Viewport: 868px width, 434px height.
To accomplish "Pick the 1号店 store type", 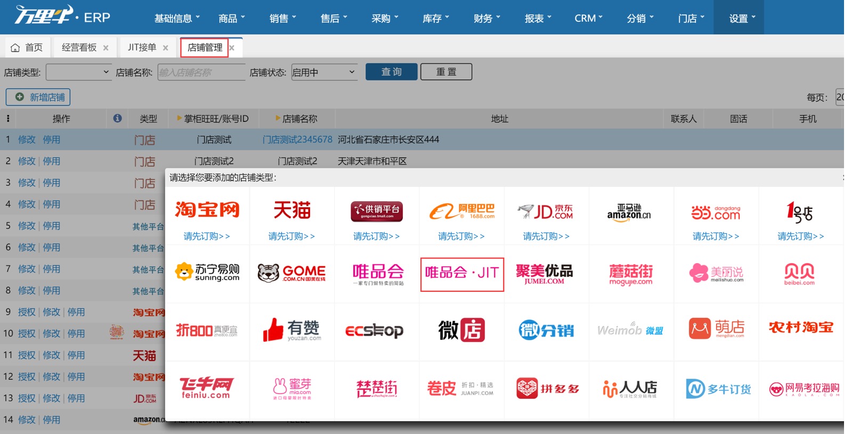I will coord(800,212).
